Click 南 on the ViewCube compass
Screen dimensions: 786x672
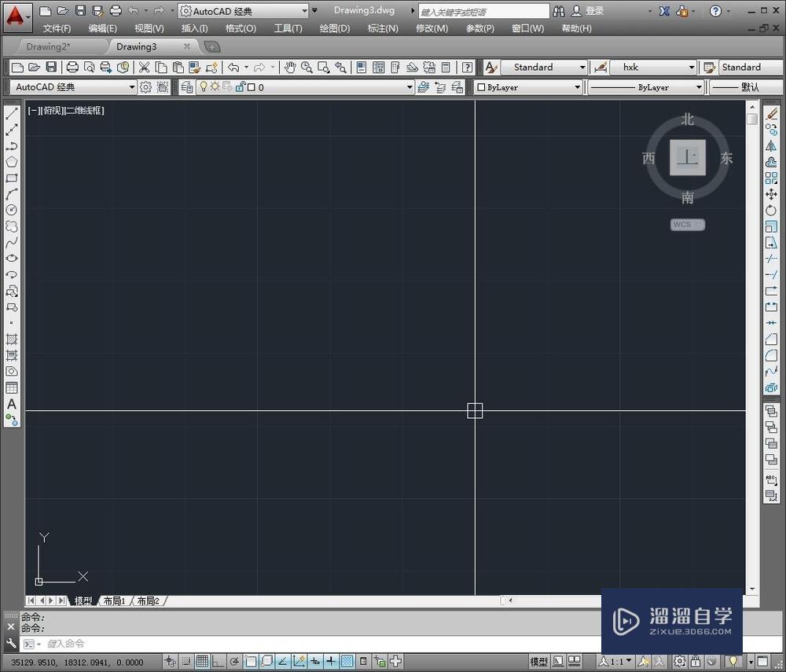pyautogui.click(x=687, y=198)
